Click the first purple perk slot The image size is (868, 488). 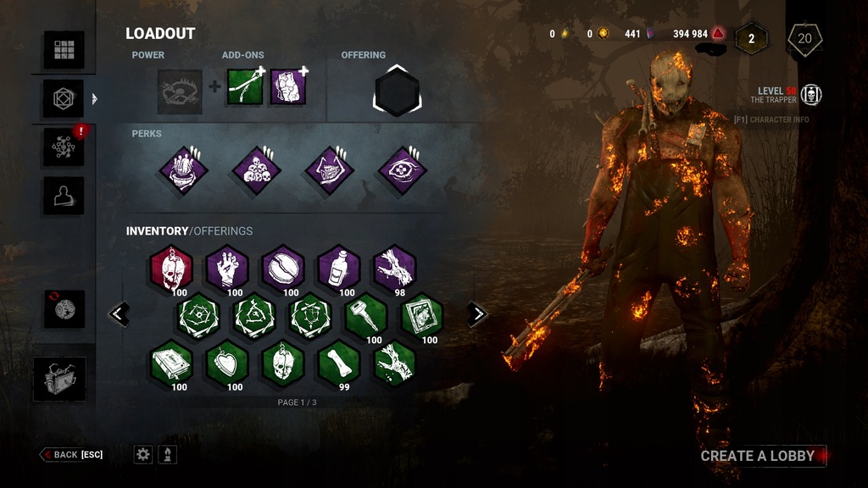[184, 169]
